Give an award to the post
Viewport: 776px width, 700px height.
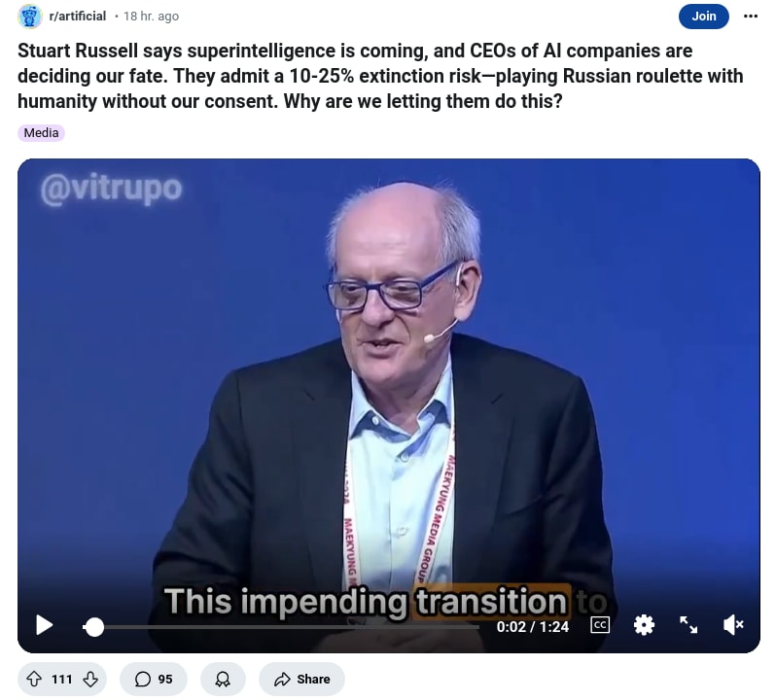223,679
